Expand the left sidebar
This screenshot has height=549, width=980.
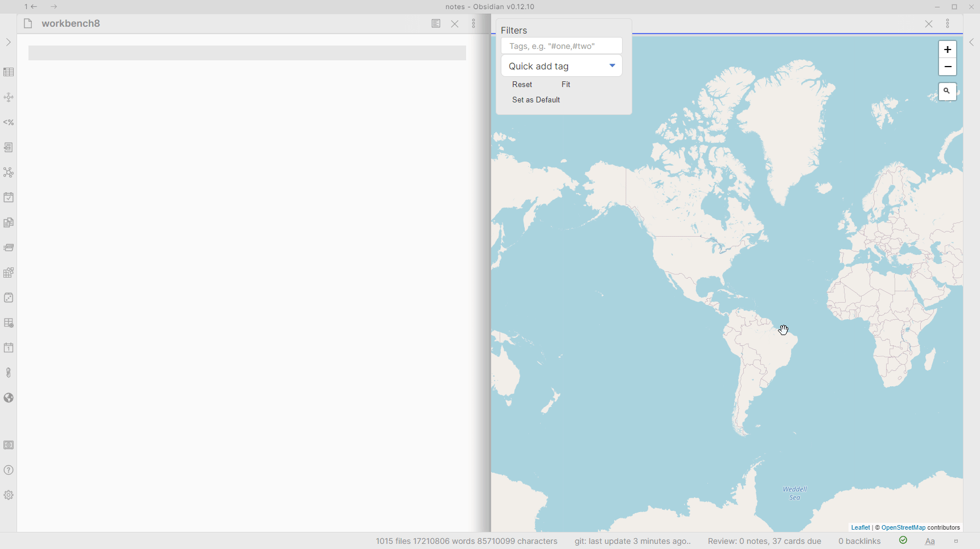click(8, 42)
